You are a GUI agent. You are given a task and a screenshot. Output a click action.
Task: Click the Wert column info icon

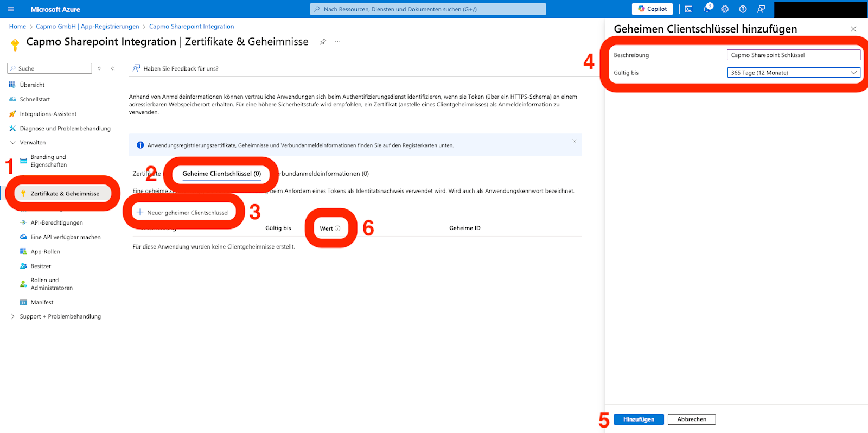(337, 228)
